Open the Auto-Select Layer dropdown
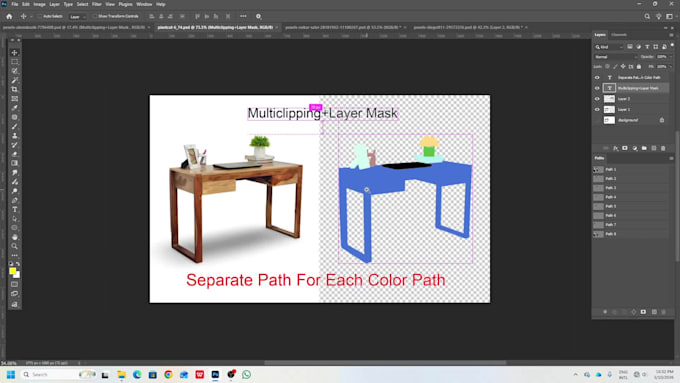 pos(78,16)
